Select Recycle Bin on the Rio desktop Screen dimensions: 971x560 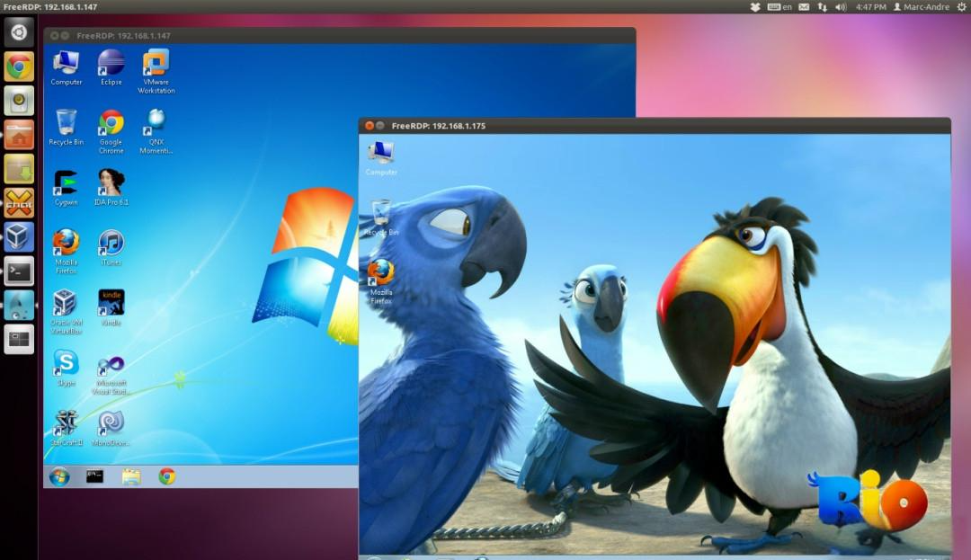click(x=381, y=213)
